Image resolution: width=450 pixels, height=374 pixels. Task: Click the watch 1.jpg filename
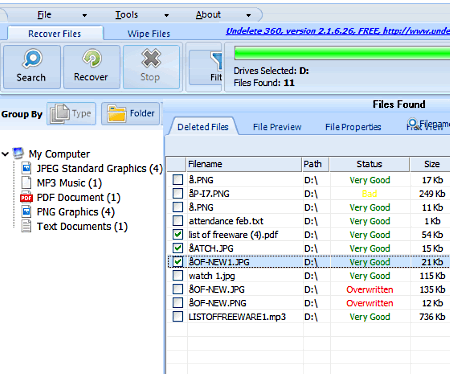(x=212, y=276)
